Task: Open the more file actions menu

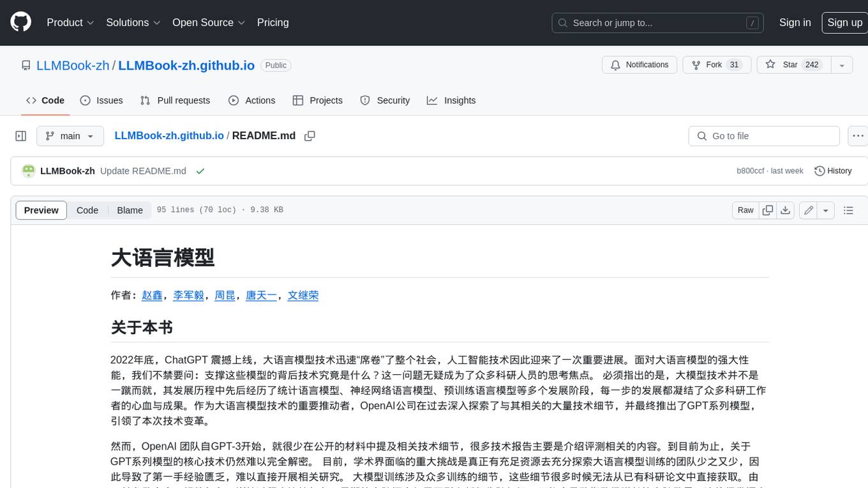Action: (x=858, y=136)
